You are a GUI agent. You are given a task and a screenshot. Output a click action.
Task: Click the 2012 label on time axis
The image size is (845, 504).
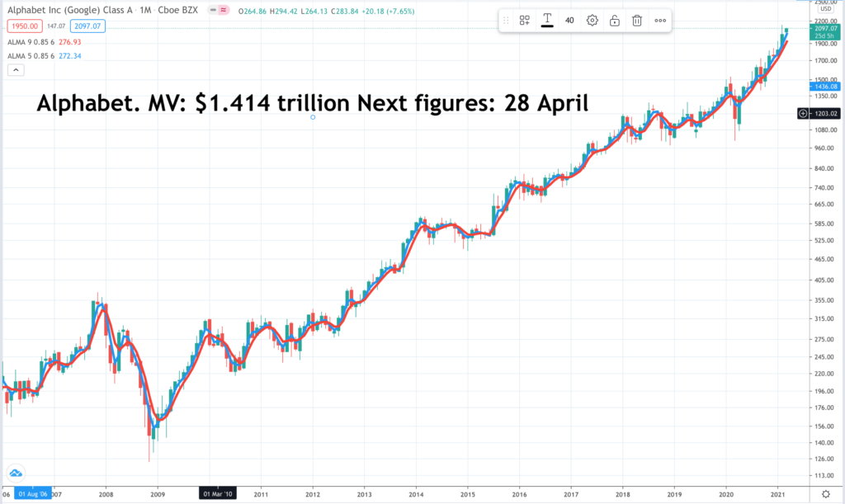313,494
